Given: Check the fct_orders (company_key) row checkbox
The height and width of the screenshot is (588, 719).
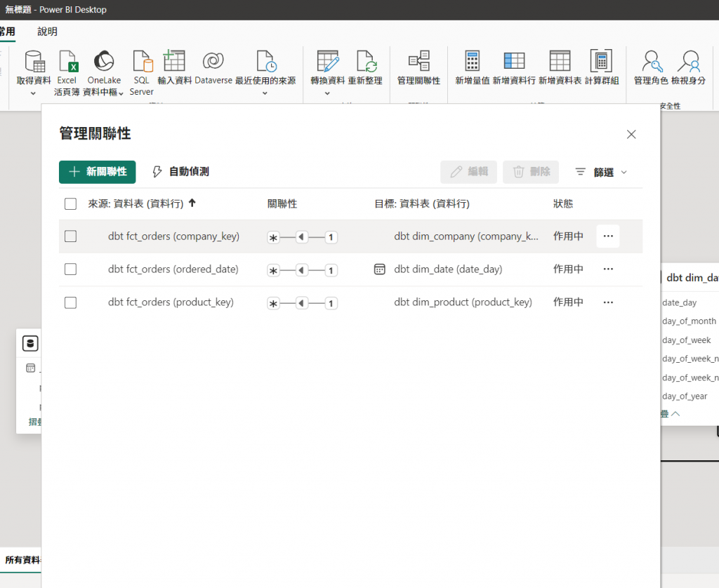Looking at the screenshot, I should coord(71,236).
